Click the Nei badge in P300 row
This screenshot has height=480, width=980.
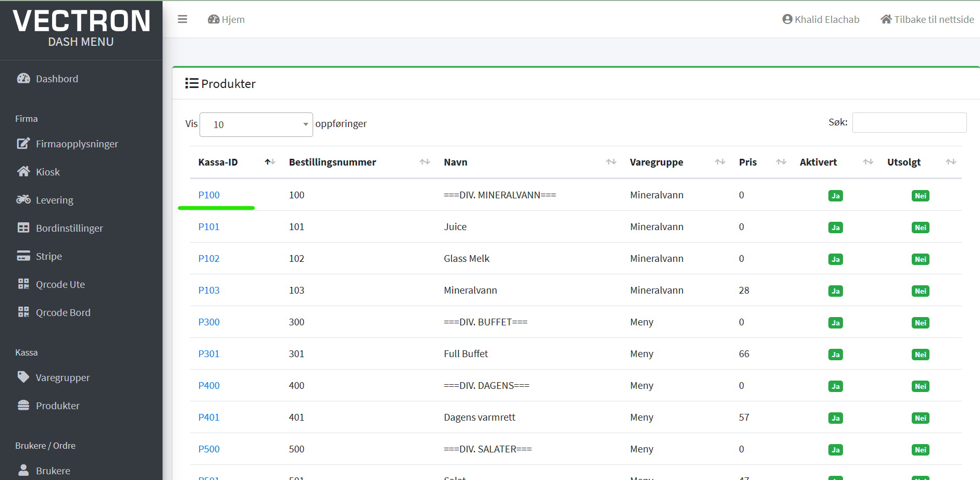point(921,323)
